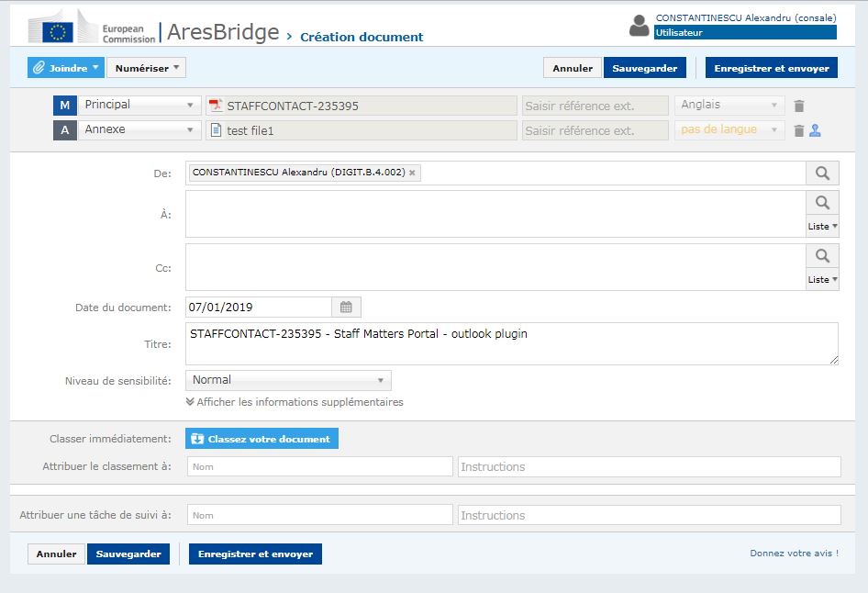This screenshot has width=868, height=593.
Task: Remove CONSTANTINESCU Alexandru tag from De field
Action: (412, 173)
